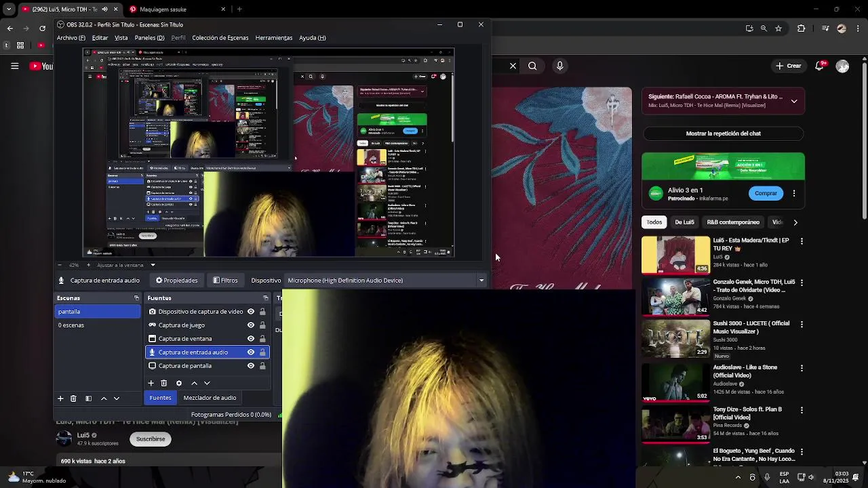The image size is (868, 488).
Task: Open a new browser tab
Action: pyautogui.click(x=239, y=9)
